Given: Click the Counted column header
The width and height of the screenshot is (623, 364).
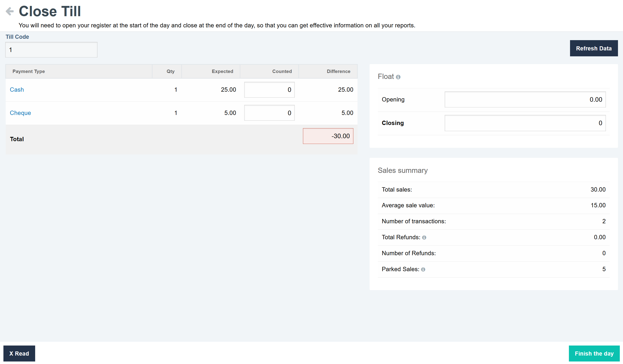Looking at the screenshot, I should click(x=282, y=71).
